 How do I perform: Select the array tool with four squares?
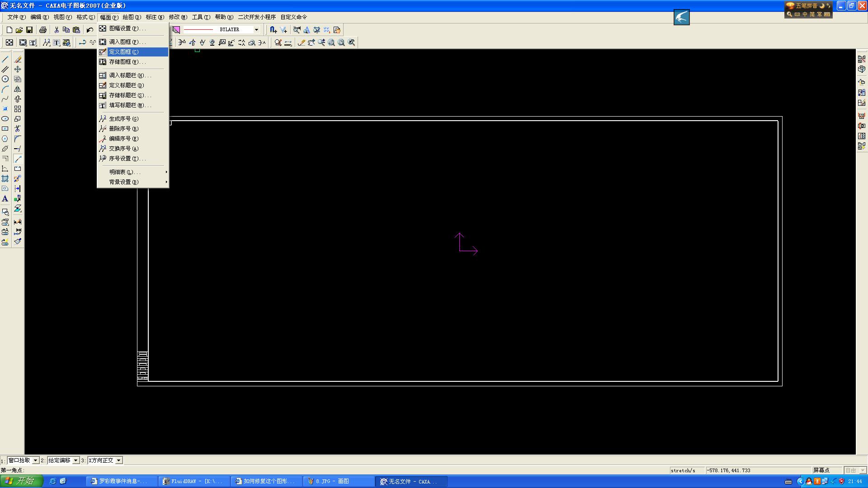click(x=18, y=109)
